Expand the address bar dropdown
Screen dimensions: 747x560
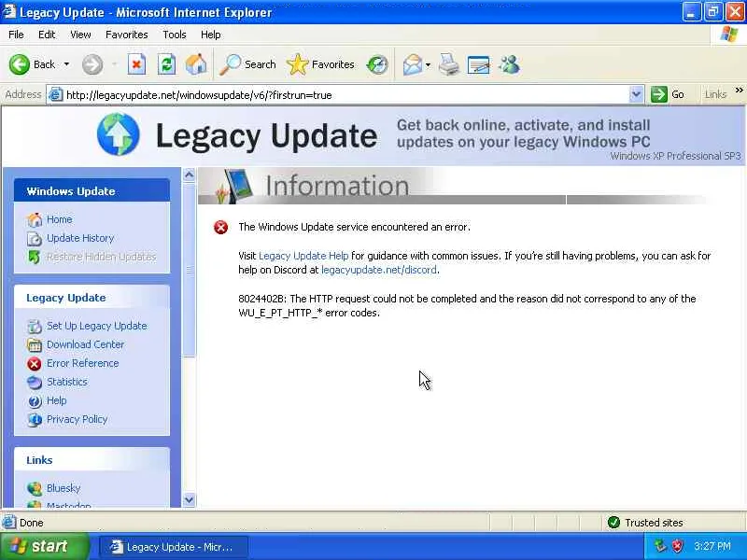point(636,95)
